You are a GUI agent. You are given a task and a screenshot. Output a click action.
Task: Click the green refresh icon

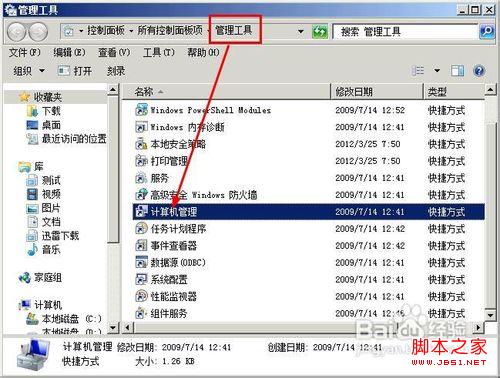(320, 32)
